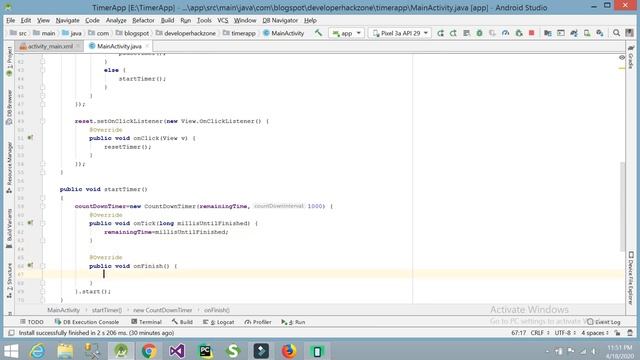Click the SDK Manager toolbar icon

coord(600,33)
